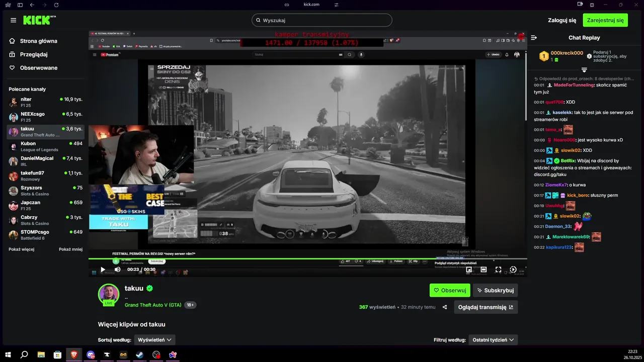Image resolution: width=644 pixels, height=362 pixels.
Task: Click kick.com in the address bar
Action: (311, 5)
